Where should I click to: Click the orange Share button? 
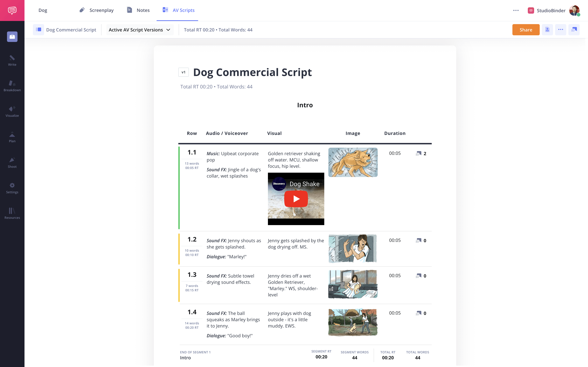pos(526,30)
